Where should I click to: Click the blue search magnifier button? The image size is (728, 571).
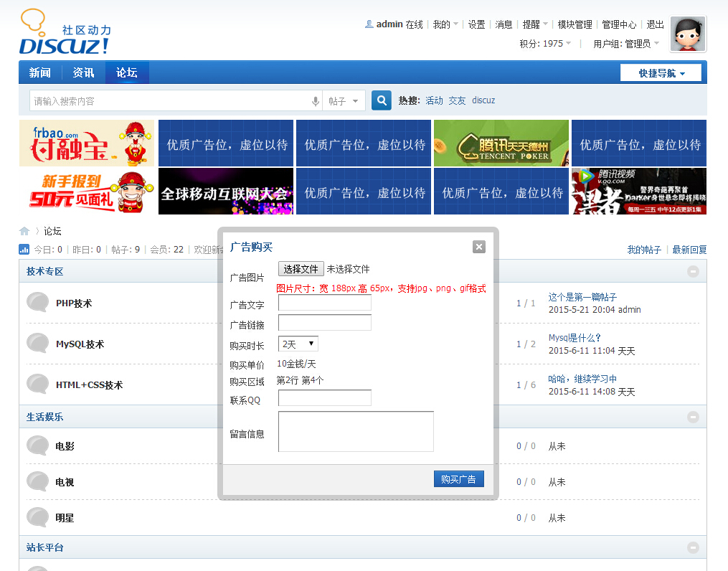[381, 100]
